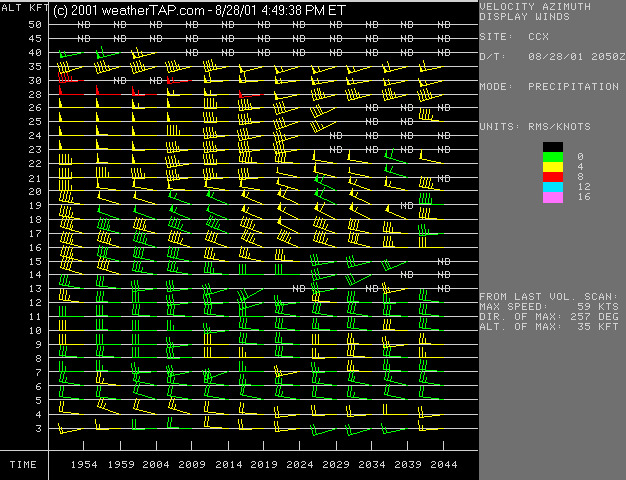Select the 2019 time label
Screen dimensions: 626x480
[264, 465]
